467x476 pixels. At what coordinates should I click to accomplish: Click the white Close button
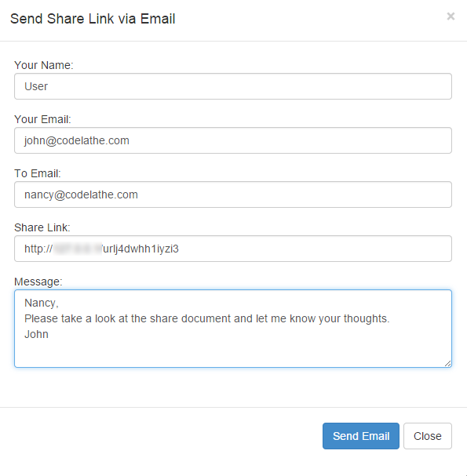click(428, 436)
